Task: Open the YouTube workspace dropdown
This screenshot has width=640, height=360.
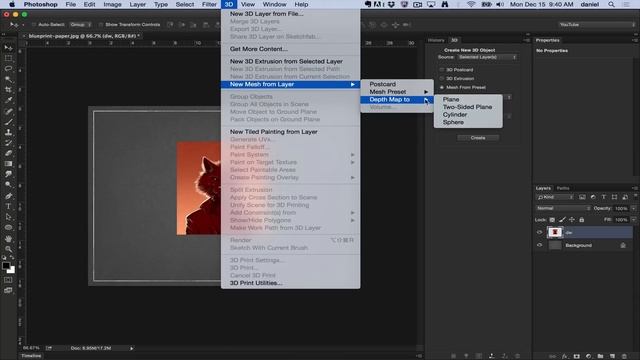Action: coord(596,24)
